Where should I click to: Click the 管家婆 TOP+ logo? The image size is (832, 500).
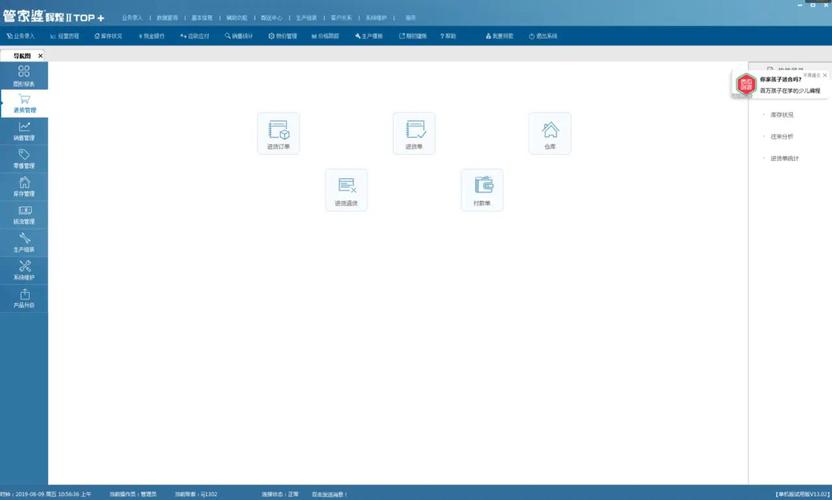click(54, 16)
